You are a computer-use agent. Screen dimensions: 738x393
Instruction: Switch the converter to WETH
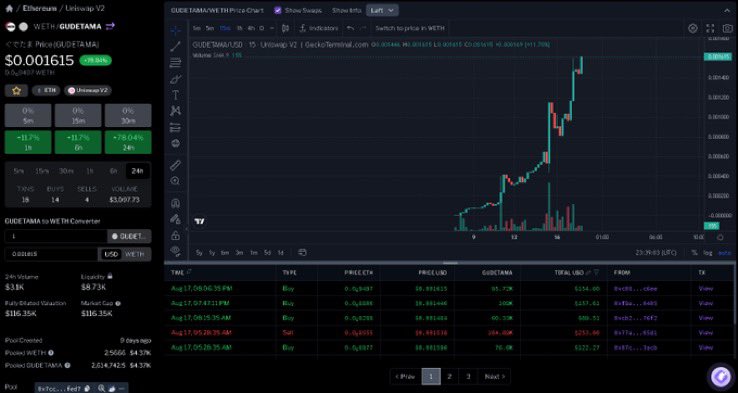point(135,254)
